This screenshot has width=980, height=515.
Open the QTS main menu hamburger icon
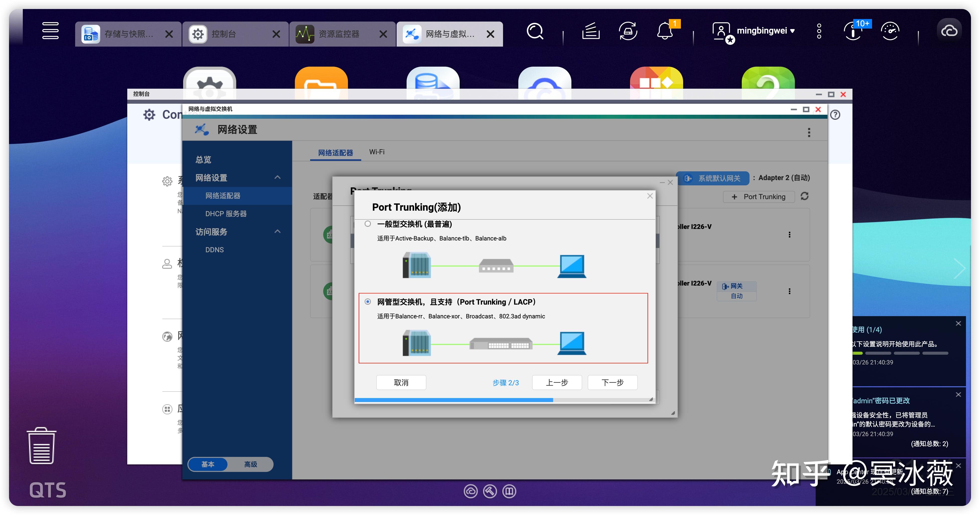tap(50, 31)
